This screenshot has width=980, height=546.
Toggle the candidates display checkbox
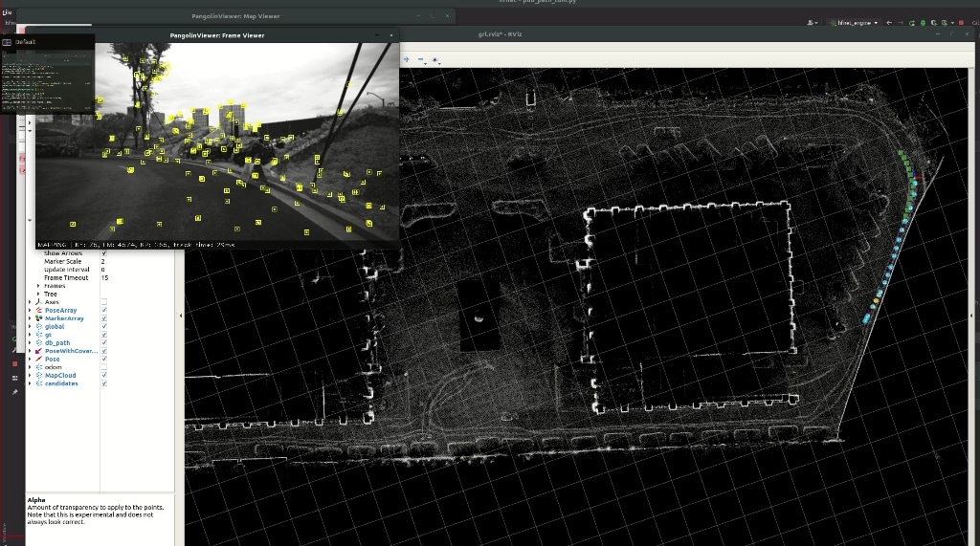(x=103, y=383)
